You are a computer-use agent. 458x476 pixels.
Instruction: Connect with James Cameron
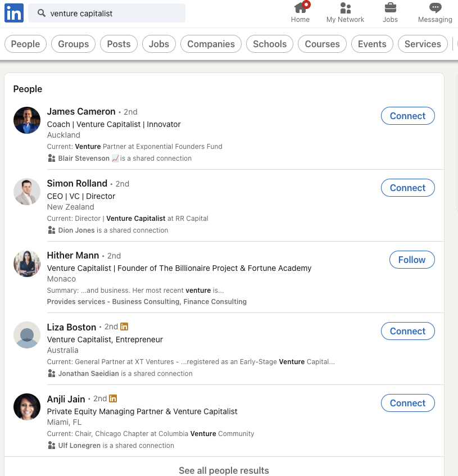(407, 116)
